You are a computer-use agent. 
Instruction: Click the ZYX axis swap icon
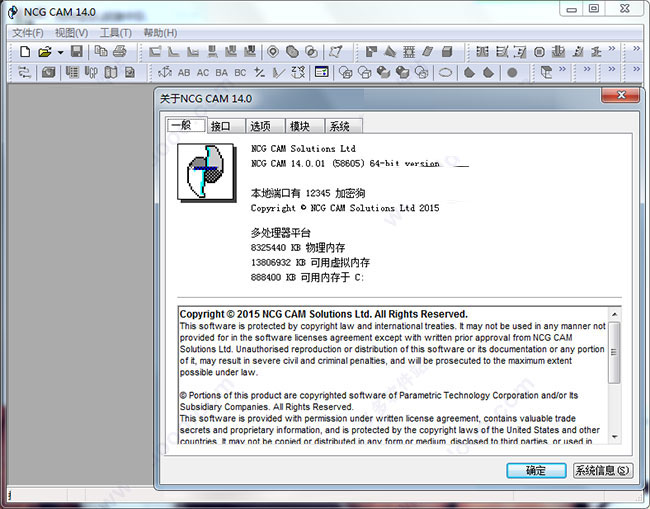pos(298,72)
